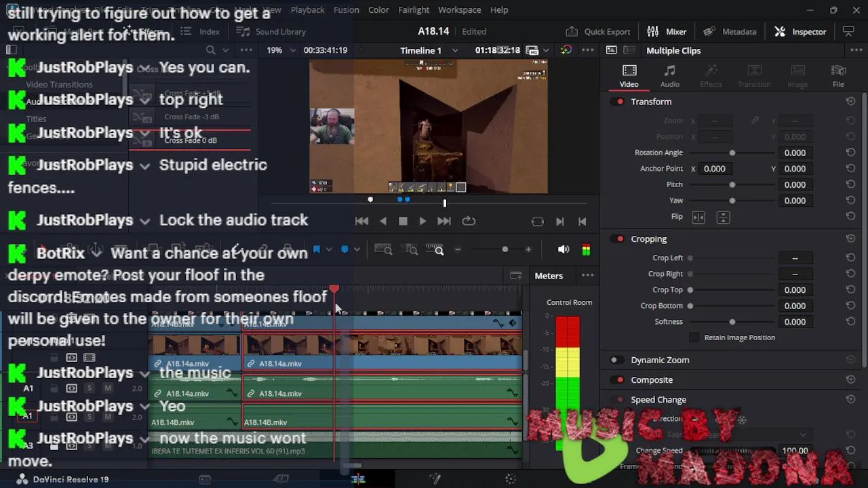Open the Workspace menu
The image size is (868, 488).
pyautogui.click(x=460, y=9)
